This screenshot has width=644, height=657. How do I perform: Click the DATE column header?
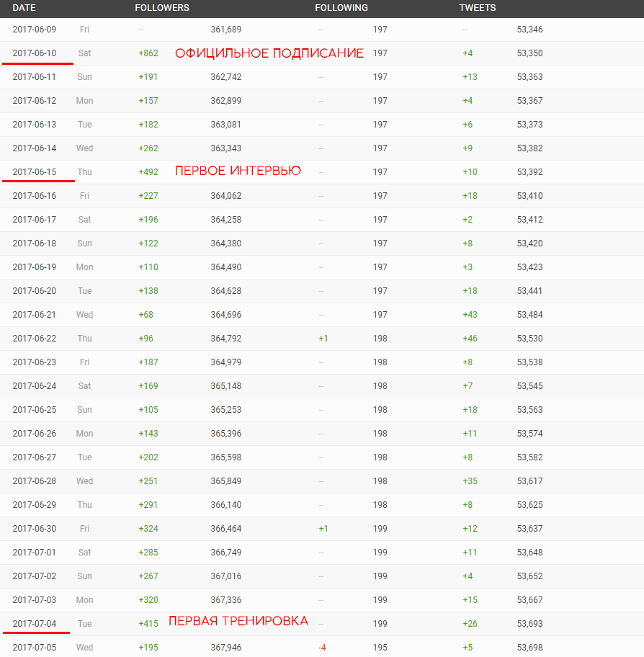pyautogui.click(x=24, y=8)
